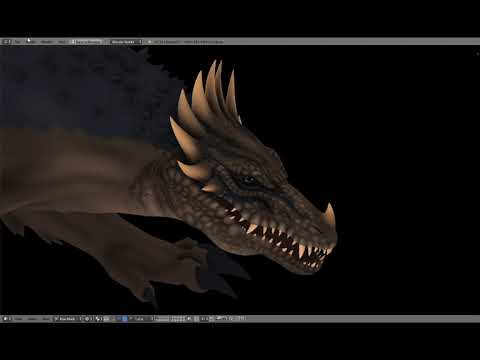Toggle the highlighted blue manipulator button
Image resolution: width=480 pixels, height=360 pixels.
[x=125, y=319]
